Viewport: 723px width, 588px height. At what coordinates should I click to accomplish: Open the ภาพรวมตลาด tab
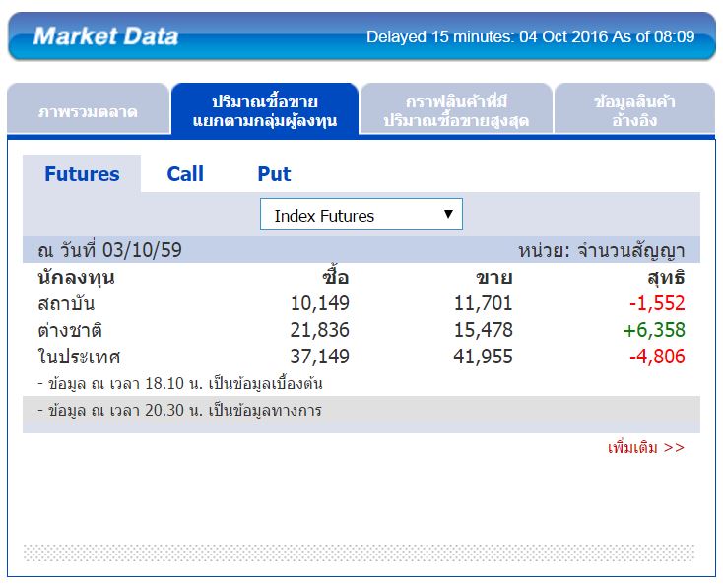point(88,111)
